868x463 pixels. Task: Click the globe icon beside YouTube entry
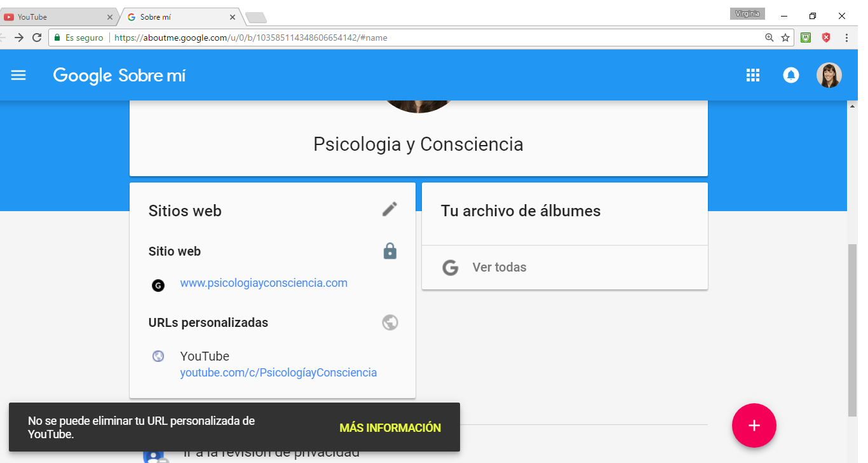(x=158, y=356)
